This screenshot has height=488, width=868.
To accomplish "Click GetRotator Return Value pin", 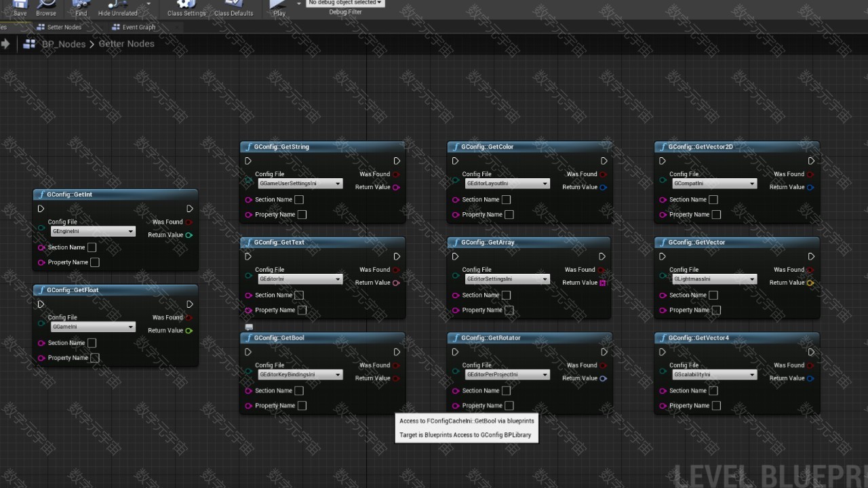I will pos(603,378).
